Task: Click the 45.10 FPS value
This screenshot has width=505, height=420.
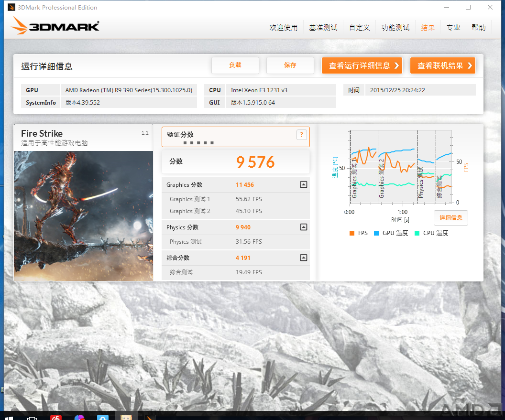Action: (249, 211)
